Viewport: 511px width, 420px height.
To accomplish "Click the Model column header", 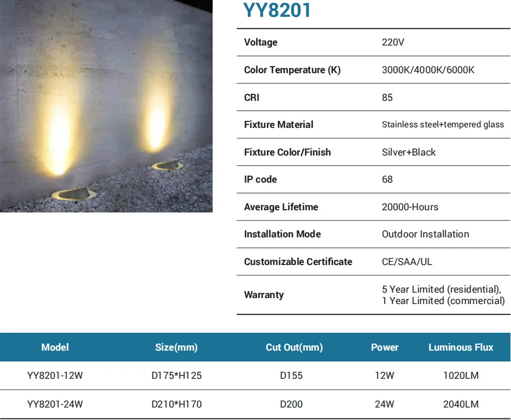I will pos(55,347).
